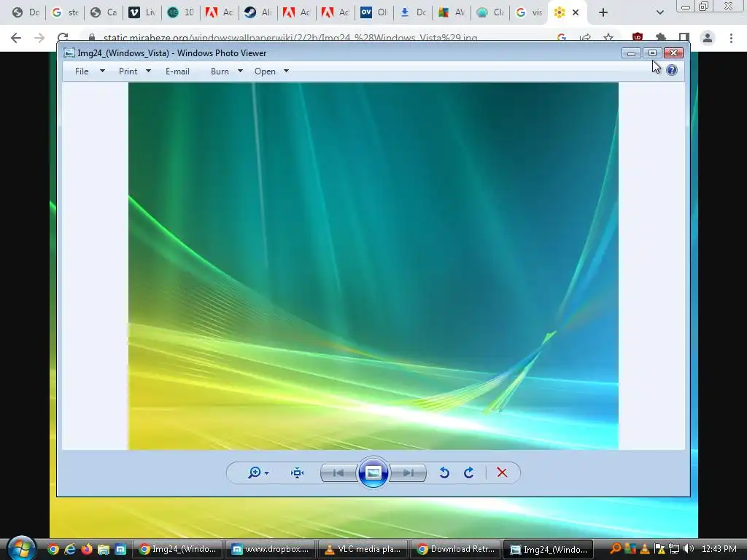The width and height of the screenshot is (747, 560).
Task: Click the fit to window (actual size) button
Action: click(x=298, y=472)
